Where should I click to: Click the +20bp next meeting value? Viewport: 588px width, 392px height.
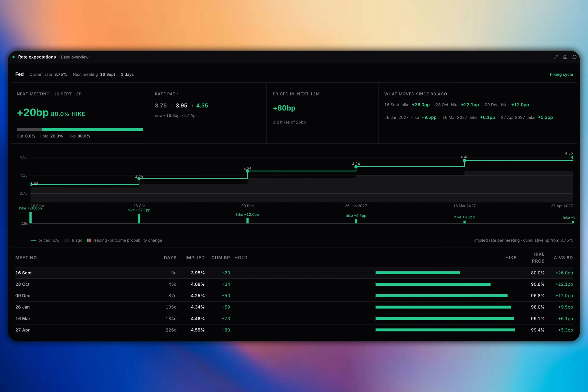[x=33, y=112]
